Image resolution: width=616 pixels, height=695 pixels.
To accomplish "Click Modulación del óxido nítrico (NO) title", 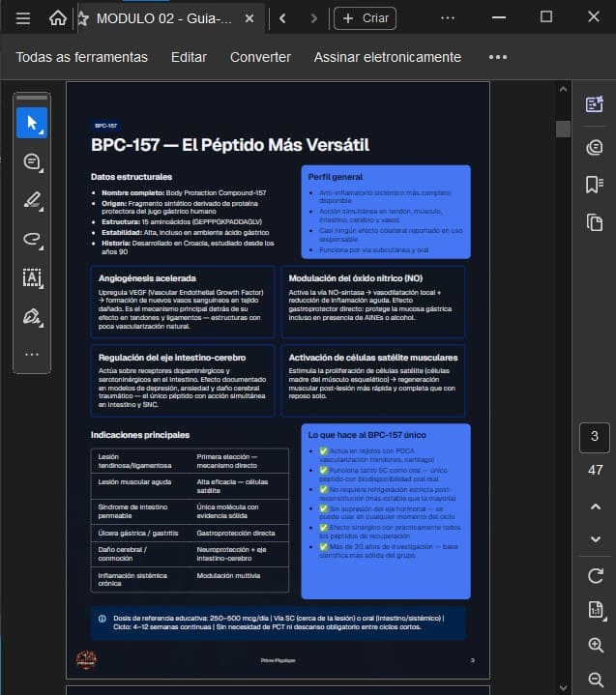I will click(x=355, y=278).
